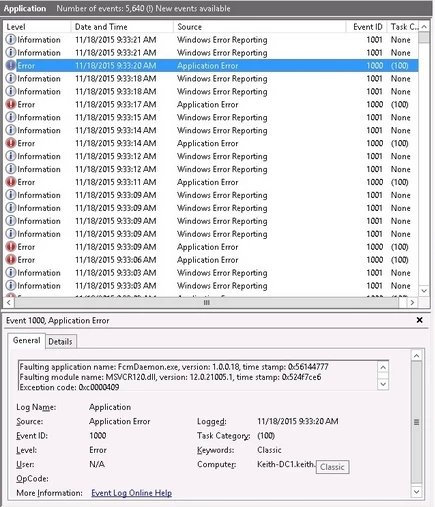The width and height of the screenshot is (435, 507).
Task: Click the Exception code 0xc0000409 line
Action: pyautogui.click(x=69, y=387)
